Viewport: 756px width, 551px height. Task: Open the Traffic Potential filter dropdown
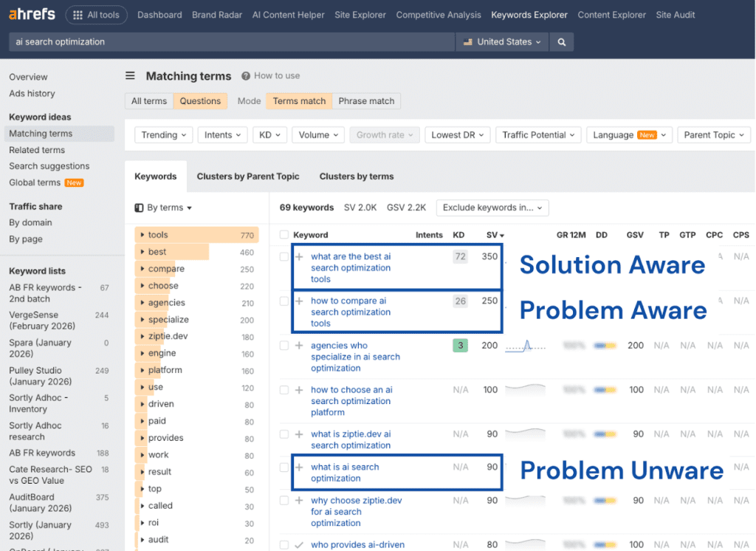click(x=538, y=135)
